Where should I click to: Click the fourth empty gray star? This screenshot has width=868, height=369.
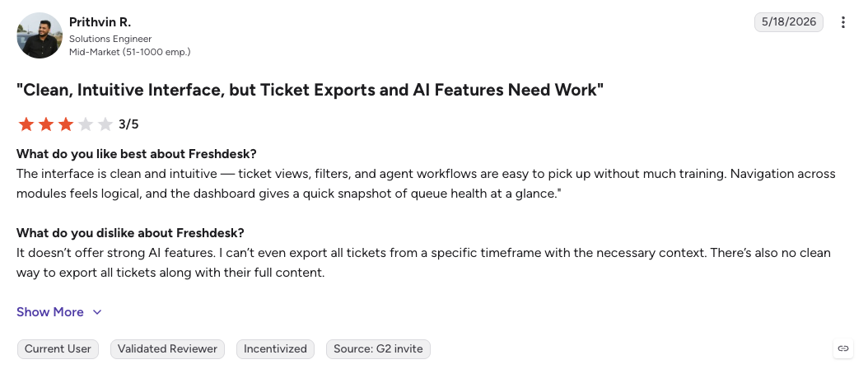(86, 124)
